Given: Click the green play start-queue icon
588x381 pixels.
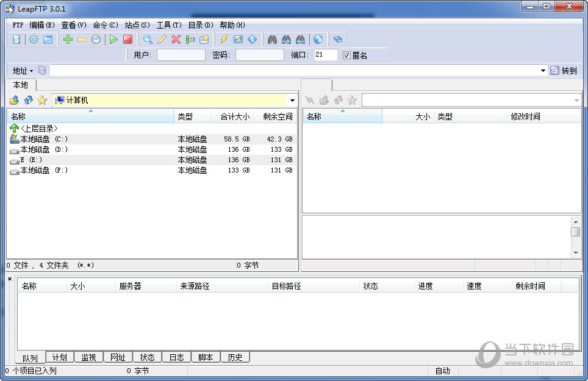Looking at the screenshot, I should (x=113, y=40).
